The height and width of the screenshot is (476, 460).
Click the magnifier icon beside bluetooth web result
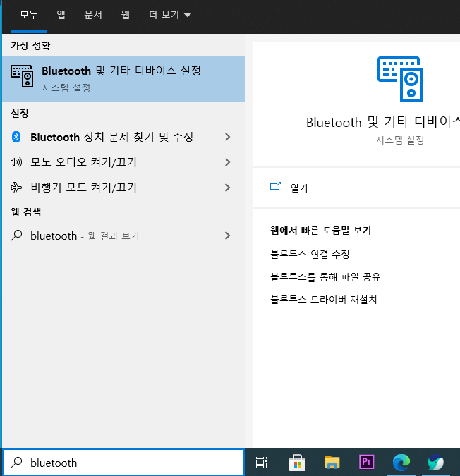[16, 236]
